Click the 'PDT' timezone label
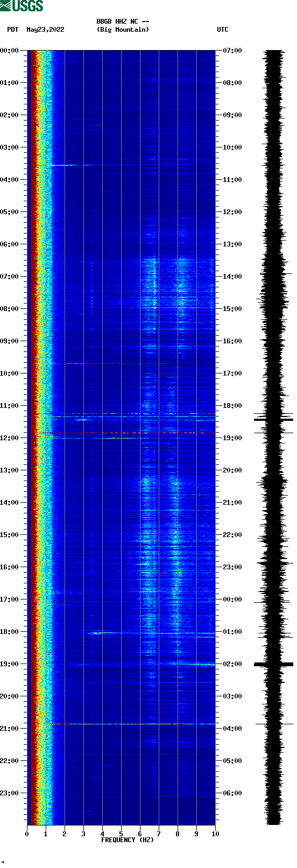This screenshot has height=868, width=297. [13, 30]
